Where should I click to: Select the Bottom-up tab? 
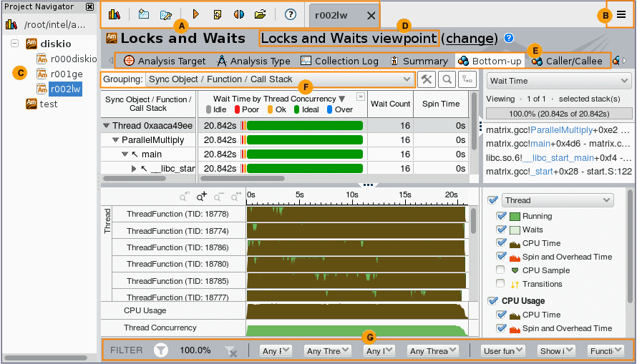[490, 61]
